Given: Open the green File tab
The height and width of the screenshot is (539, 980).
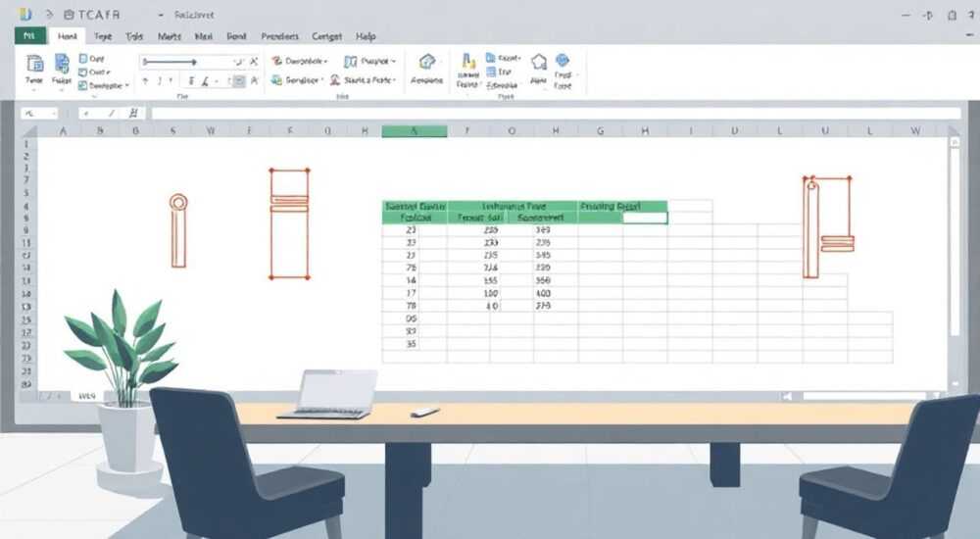Looking at the screenshot, I should click(29, 35).
